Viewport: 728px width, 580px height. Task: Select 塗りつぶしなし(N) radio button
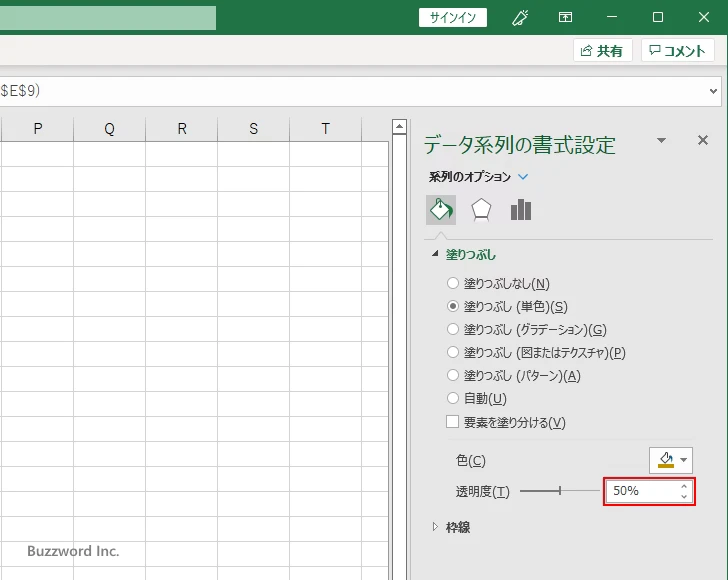tap(453, 283)
